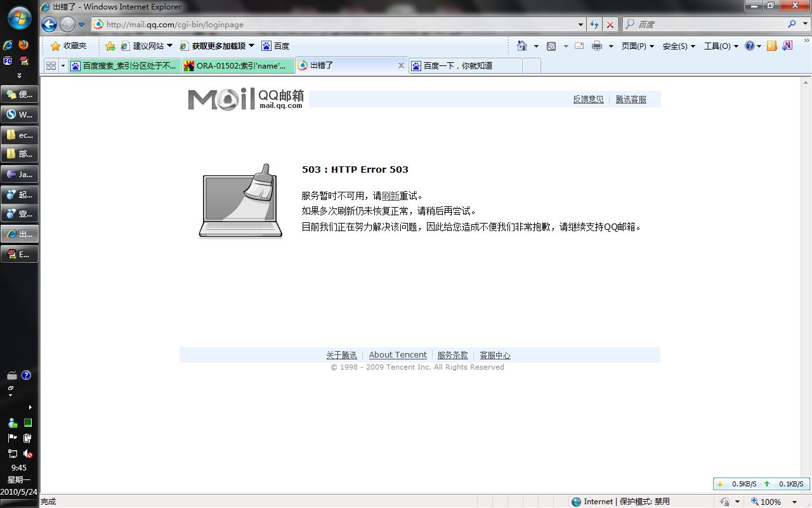
Task: Switch to the Ja... taskbar button
Action: pos(20,174)
